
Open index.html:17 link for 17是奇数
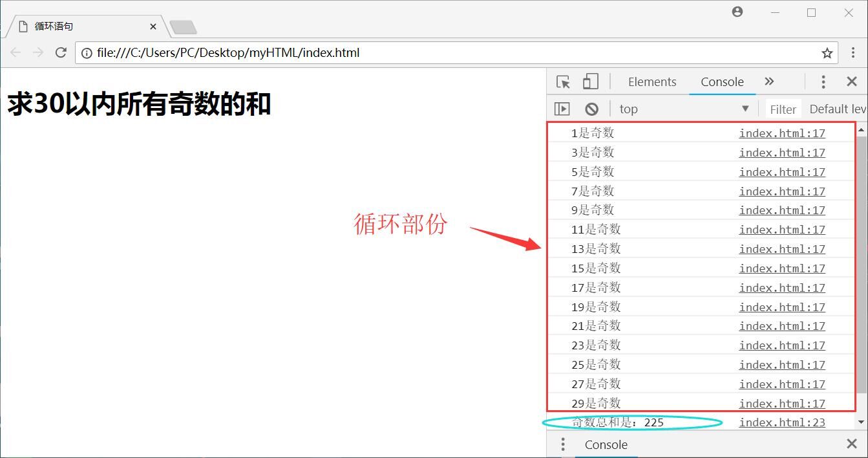tap(782, 288)
